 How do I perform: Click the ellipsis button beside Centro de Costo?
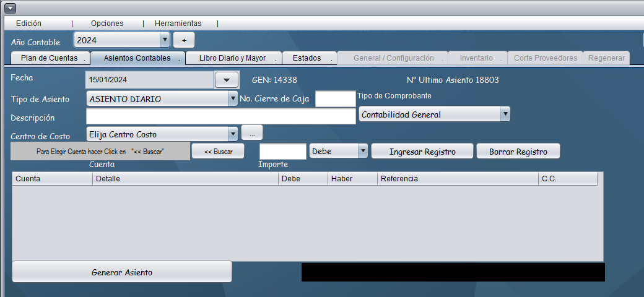(252, 132)
